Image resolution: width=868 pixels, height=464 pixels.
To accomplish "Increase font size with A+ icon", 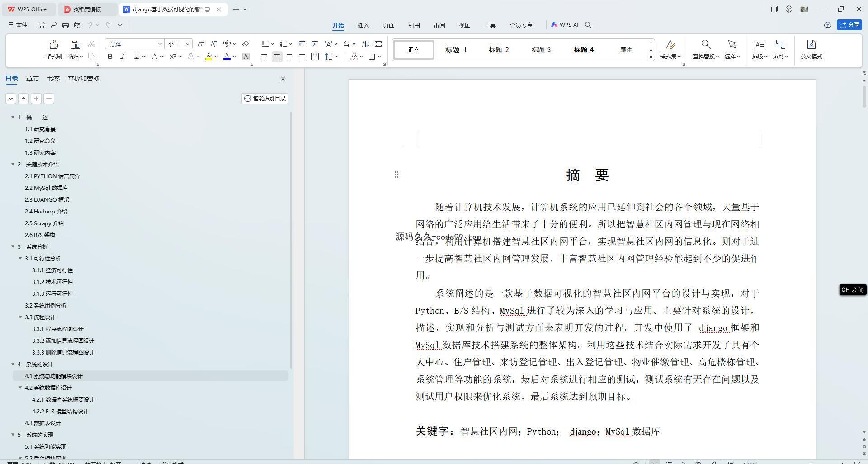I will coord(201,44).
